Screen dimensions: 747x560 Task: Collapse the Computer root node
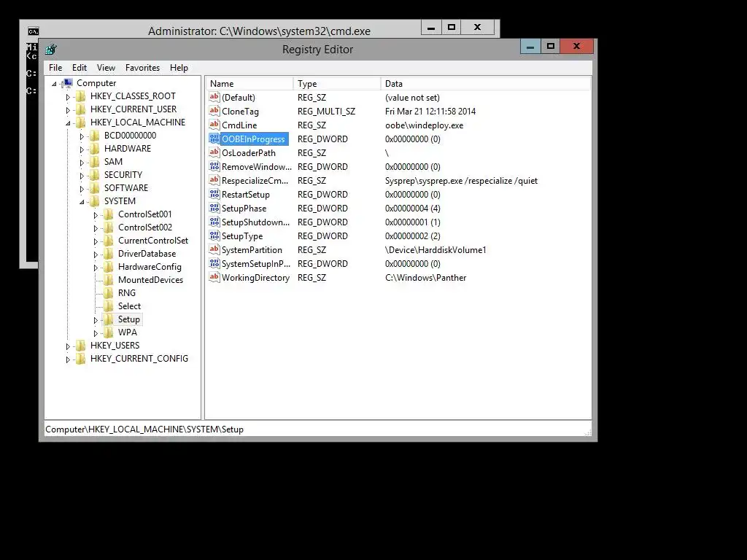tap(54, 84)
